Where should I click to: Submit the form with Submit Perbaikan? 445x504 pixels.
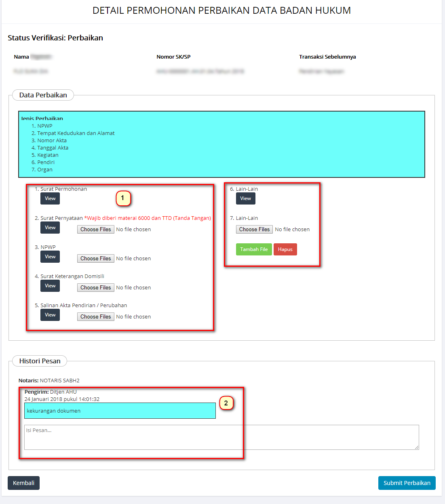click(407, 483)
